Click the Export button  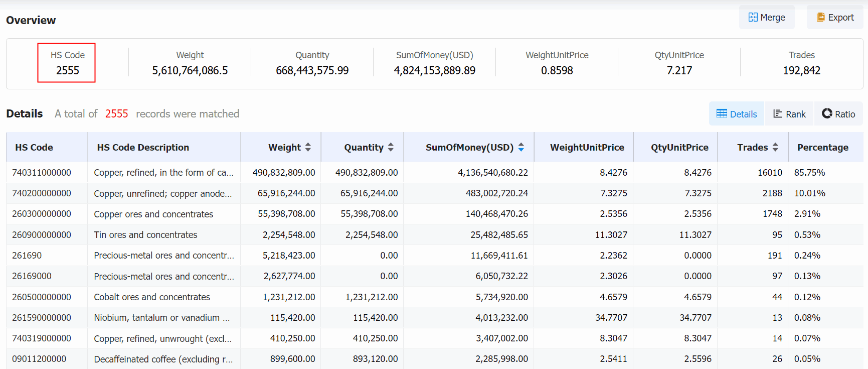coord(835,18)
